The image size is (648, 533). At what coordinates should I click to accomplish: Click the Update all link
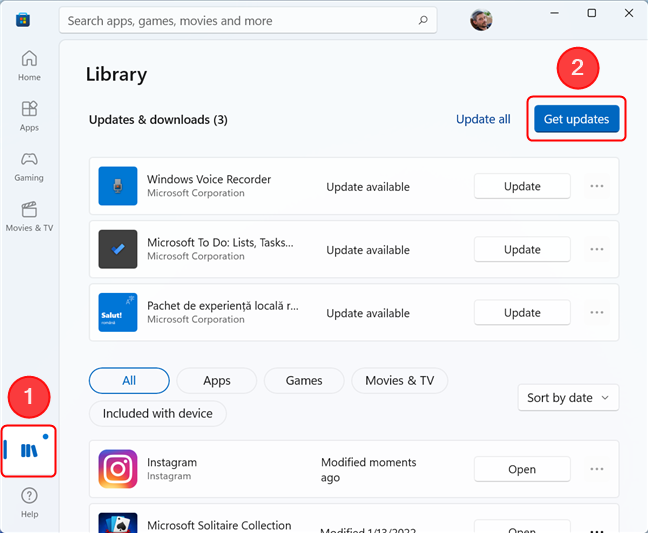point(483,119)
